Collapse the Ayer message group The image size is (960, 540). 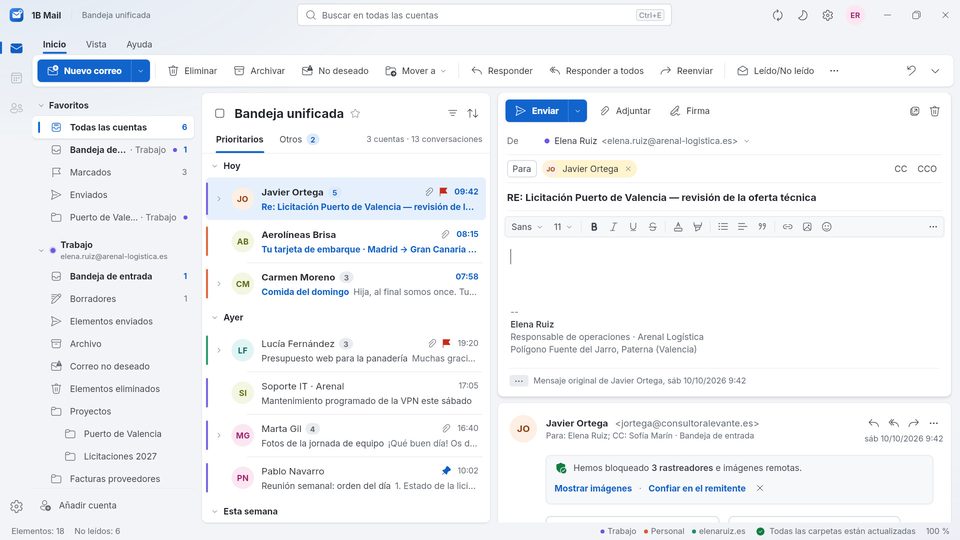coord(215,318)
